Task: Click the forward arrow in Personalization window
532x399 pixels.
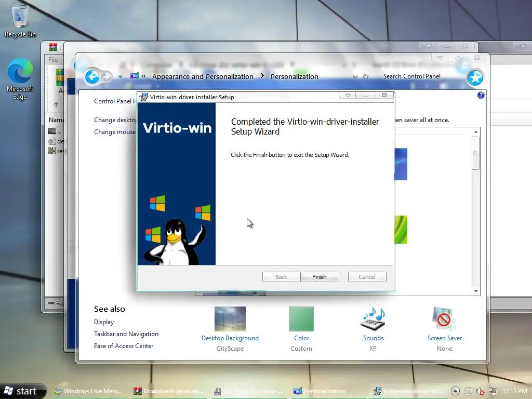Action: click(107, 77)
